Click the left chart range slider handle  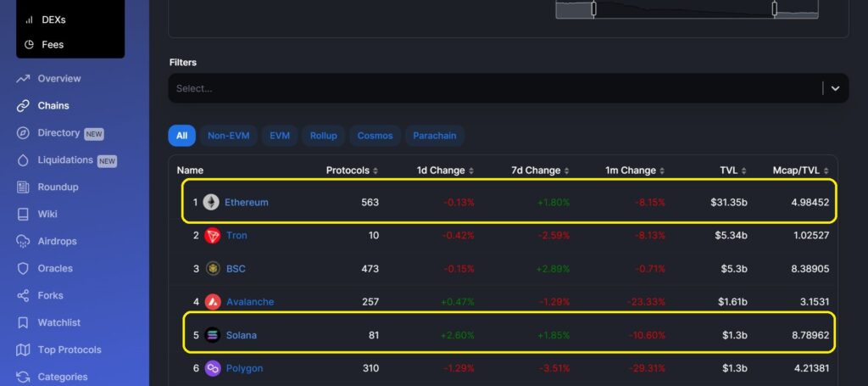[x=594, y=8]
